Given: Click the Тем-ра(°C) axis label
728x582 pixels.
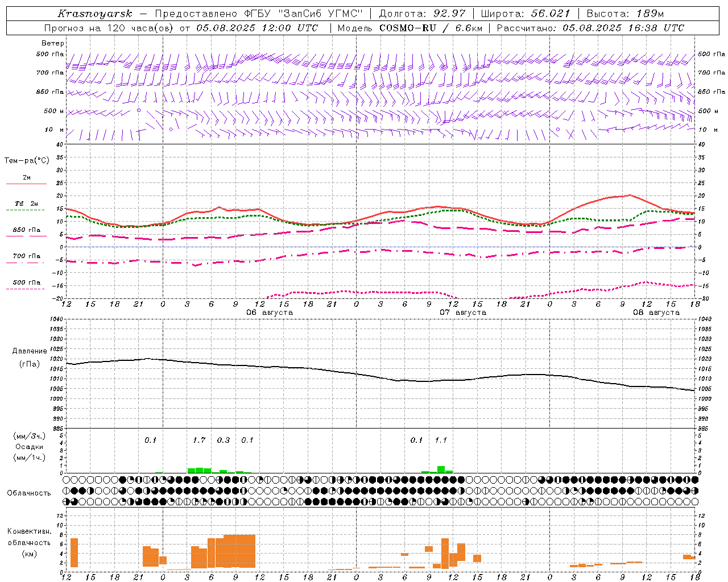Looking at the screenshot, I should pyautogui.click(x=27, y=161).
